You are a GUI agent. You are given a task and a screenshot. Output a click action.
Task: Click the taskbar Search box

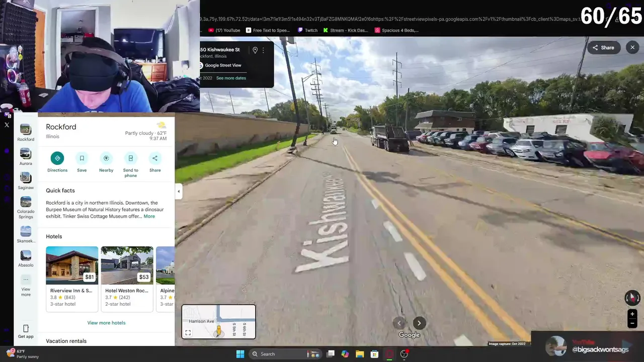285,354
